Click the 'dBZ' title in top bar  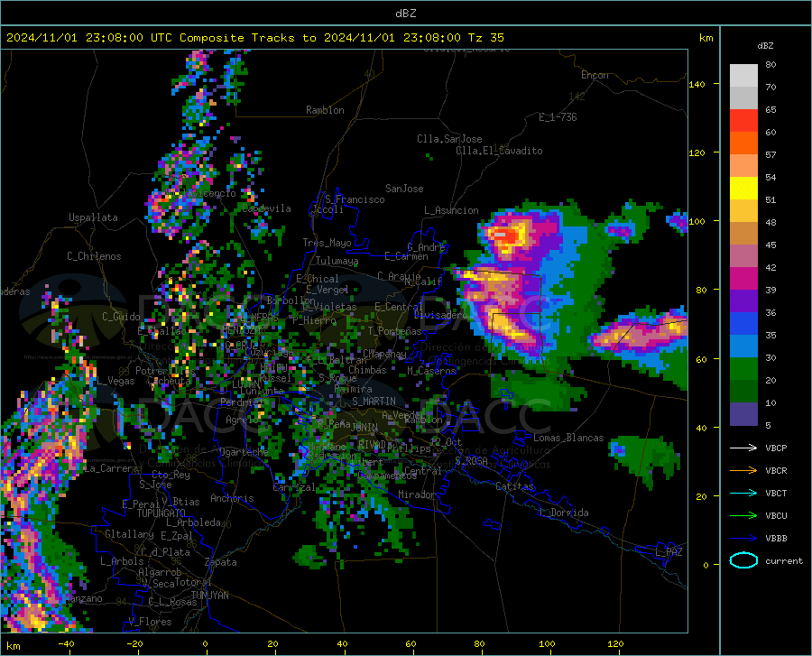point(405,14)
